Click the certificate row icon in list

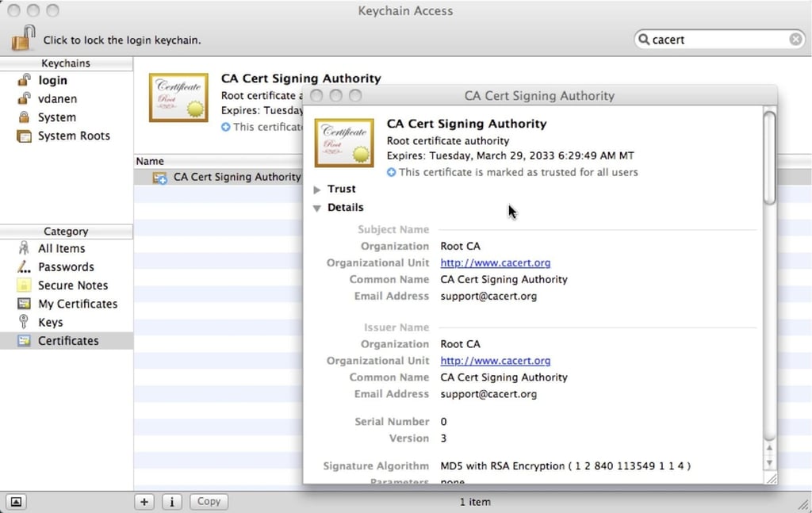point(159,178)
